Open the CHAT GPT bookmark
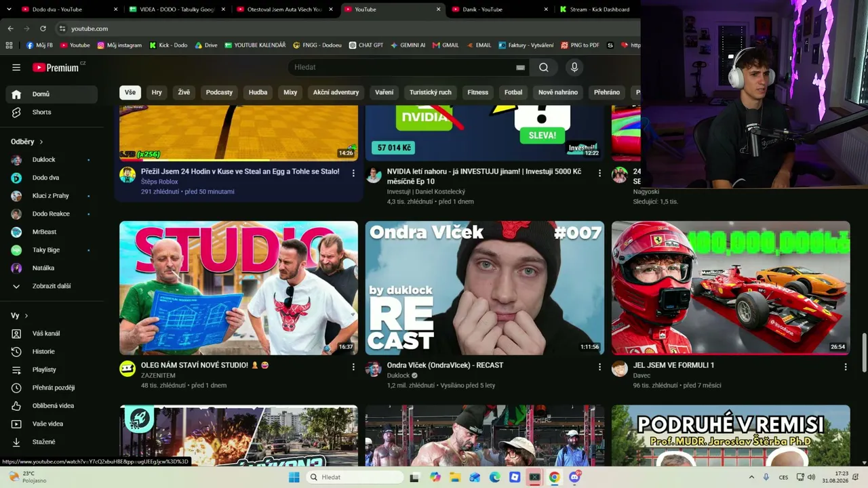The image size is (868, 488). tap(366, 45)
